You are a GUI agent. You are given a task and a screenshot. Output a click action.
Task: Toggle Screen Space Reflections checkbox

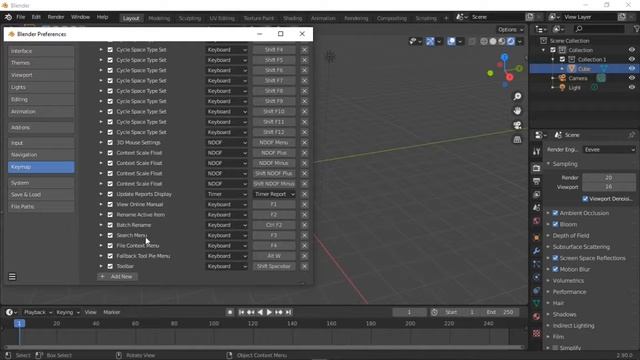[555, 258]
